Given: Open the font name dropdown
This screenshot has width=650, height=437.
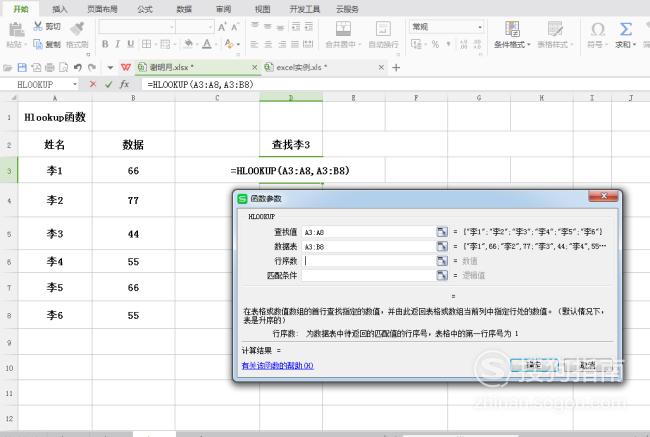Looking at the screenshot, I should click(x=172, y=27).
